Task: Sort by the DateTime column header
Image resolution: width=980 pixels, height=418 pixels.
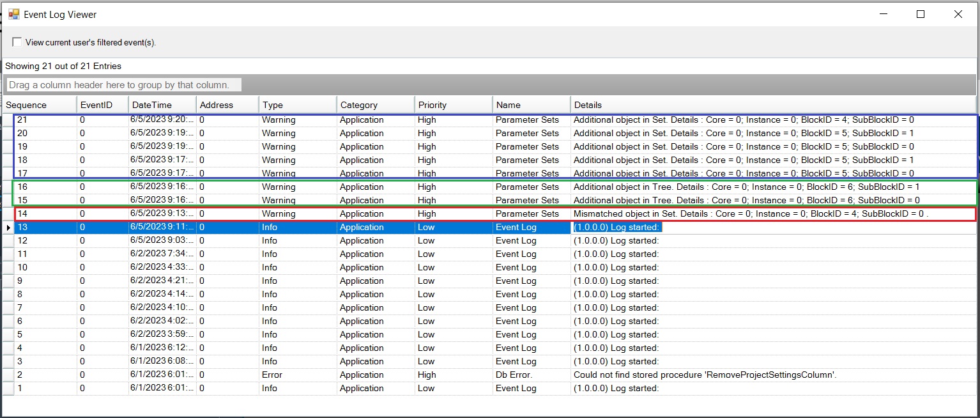Action: click(x=162, y=105)
